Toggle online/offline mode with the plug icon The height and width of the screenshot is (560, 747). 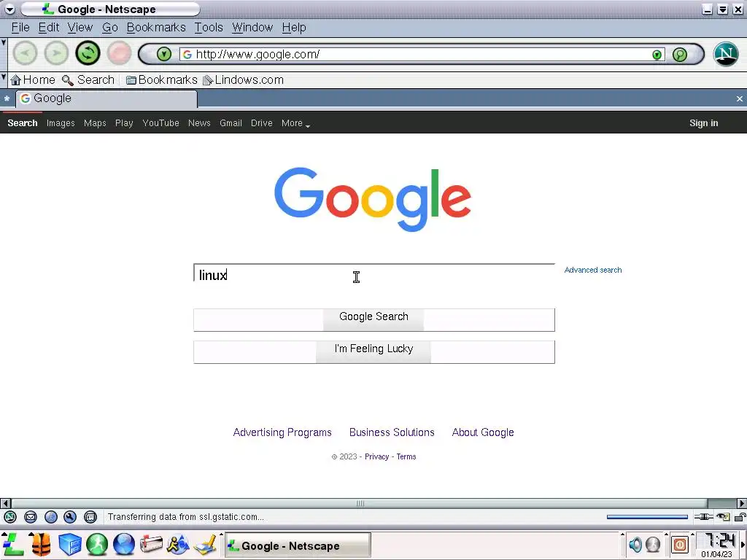(704, 517)
